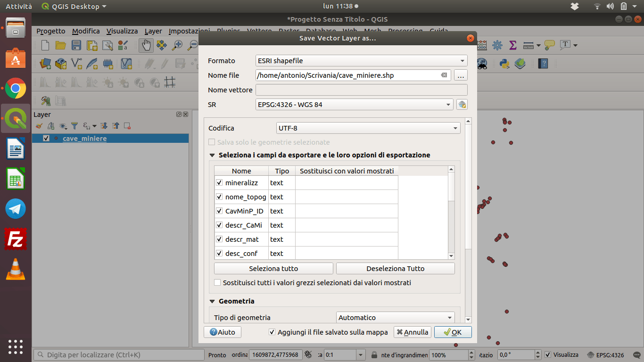Screen dimensions: 644x362
Task: Collapse the Geometria section
Action: (x=212, y=301)
